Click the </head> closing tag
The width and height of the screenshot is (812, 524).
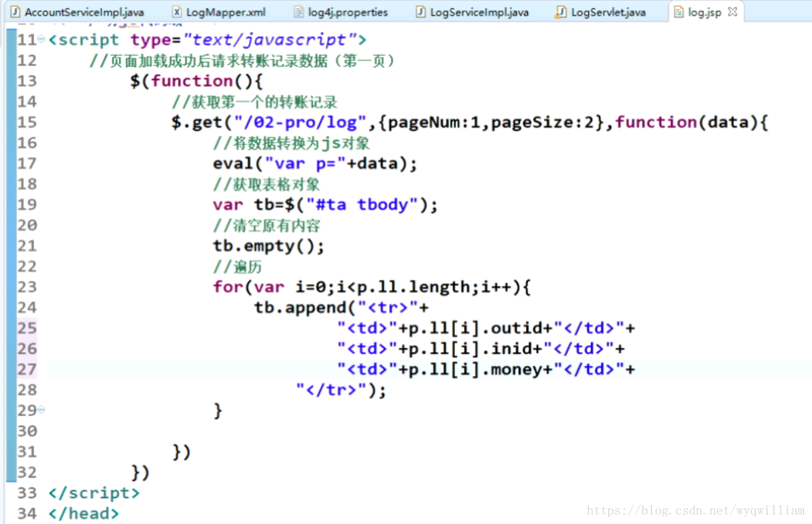click(84, 514)
